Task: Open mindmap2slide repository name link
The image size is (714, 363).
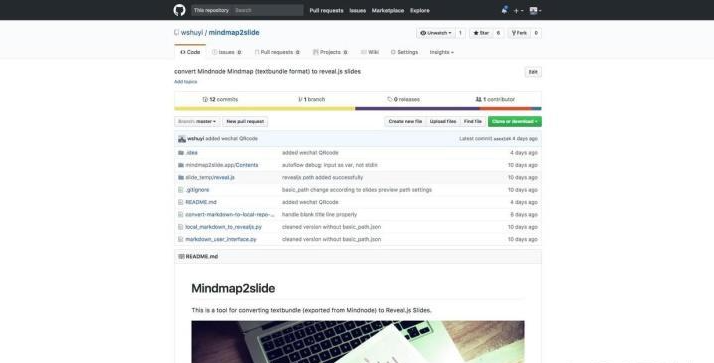Action: 234,32
